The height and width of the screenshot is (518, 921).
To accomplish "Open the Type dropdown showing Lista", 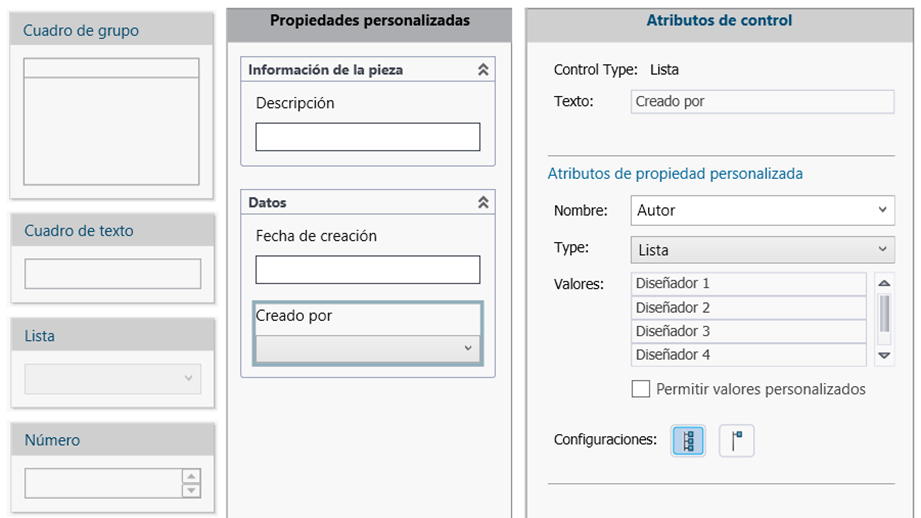I will pyautogui.click(x=762, y=250).
